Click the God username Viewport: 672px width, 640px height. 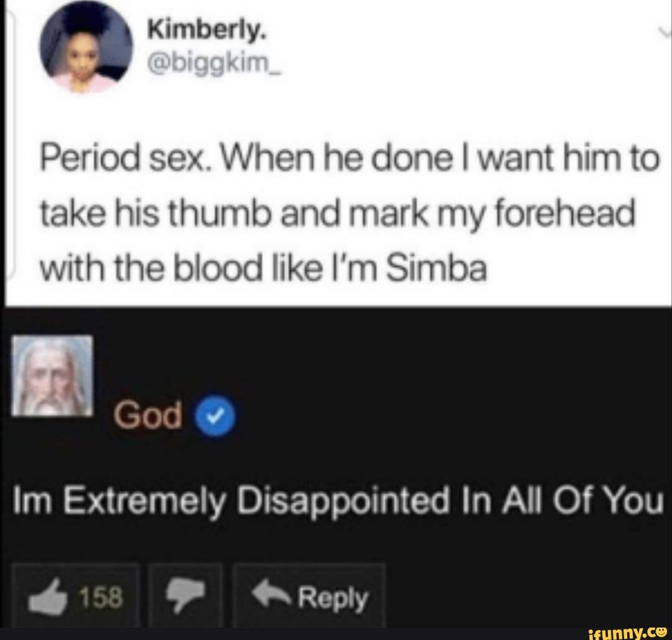(x=148, y=415)
